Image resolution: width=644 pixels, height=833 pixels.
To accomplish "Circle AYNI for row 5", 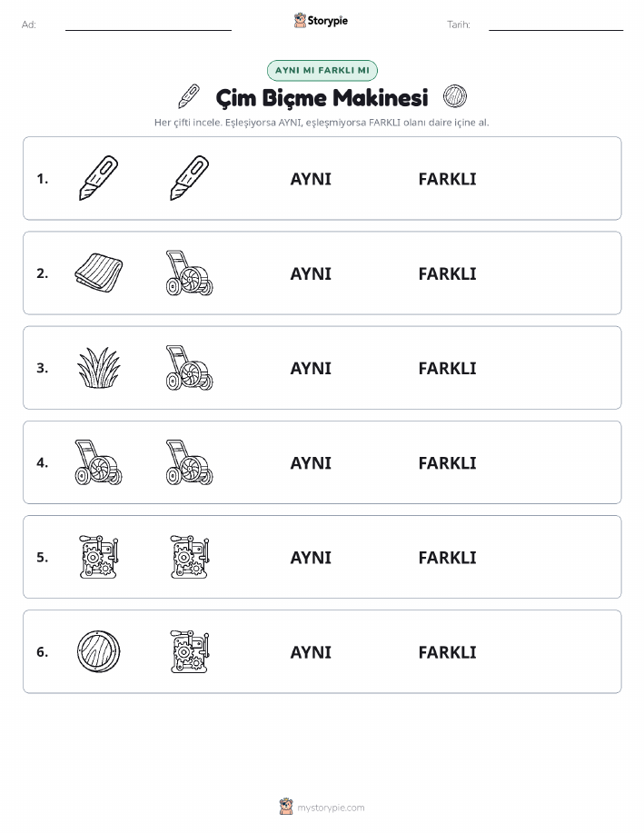I will [311, 557].
